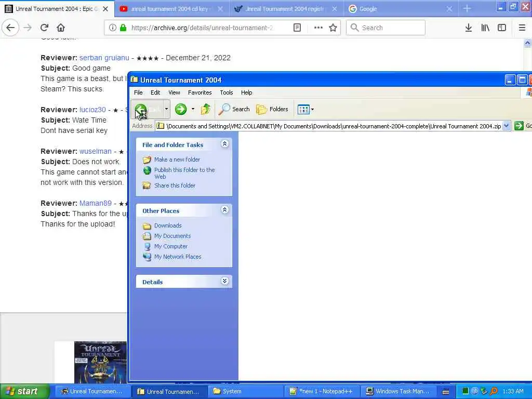Switch to Windows Task Manager taskbar button
The height and width of the screenshot is (399, 532).
(x=397, y=391)
